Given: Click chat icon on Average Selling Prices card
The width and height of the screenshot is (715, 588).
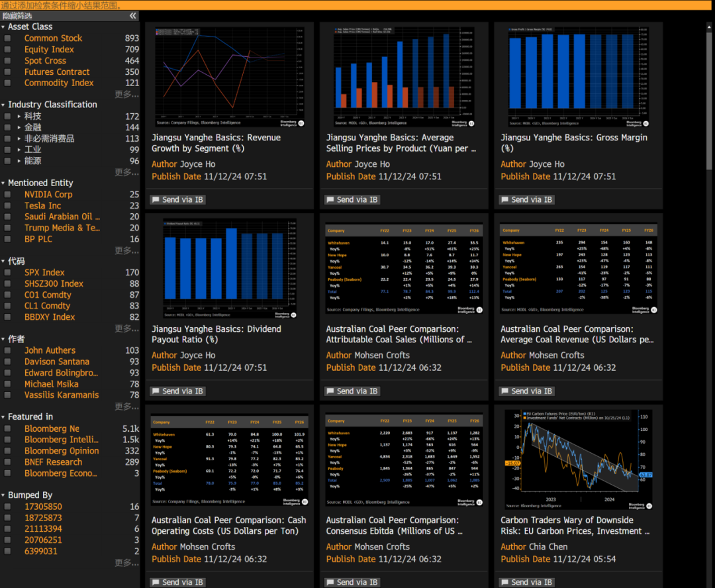Looking at the screenshot, I should (x=330, y=200).
